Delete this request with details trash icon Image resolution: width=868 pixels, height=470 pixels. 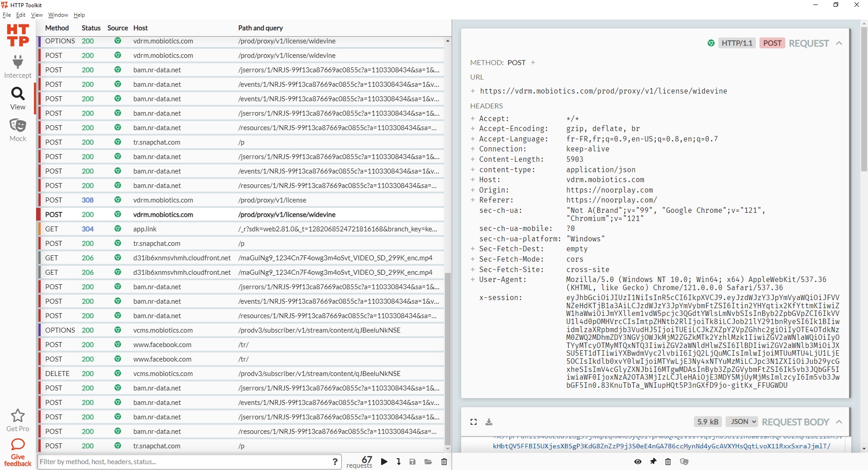click(x=668, y=461)
